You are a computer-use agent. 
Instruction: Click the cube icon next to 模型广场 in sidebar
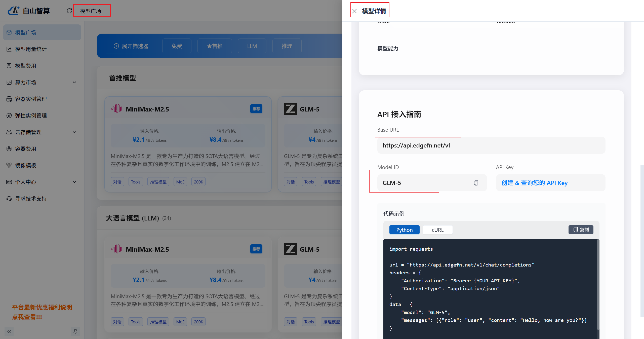[9, 32]
